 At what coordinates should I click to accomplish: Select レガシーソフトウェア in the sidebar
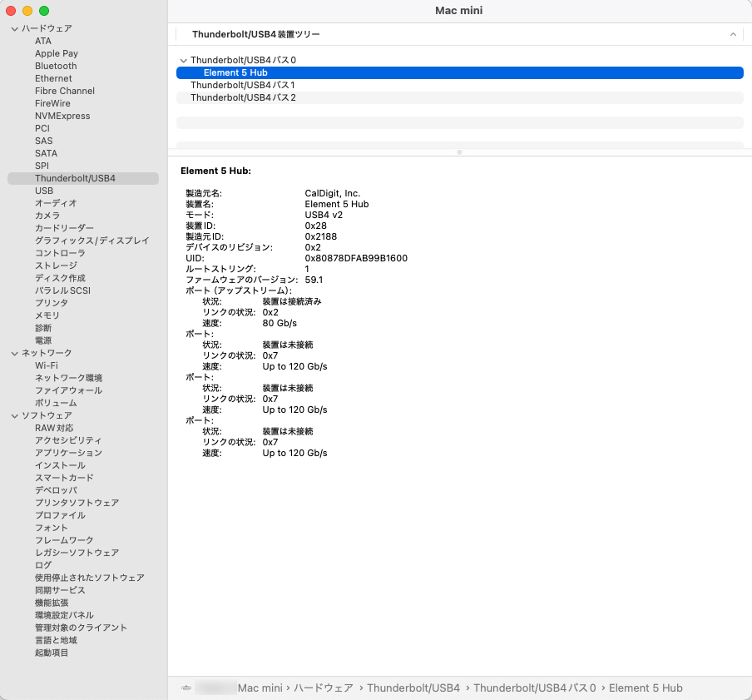tap(77, 553)
